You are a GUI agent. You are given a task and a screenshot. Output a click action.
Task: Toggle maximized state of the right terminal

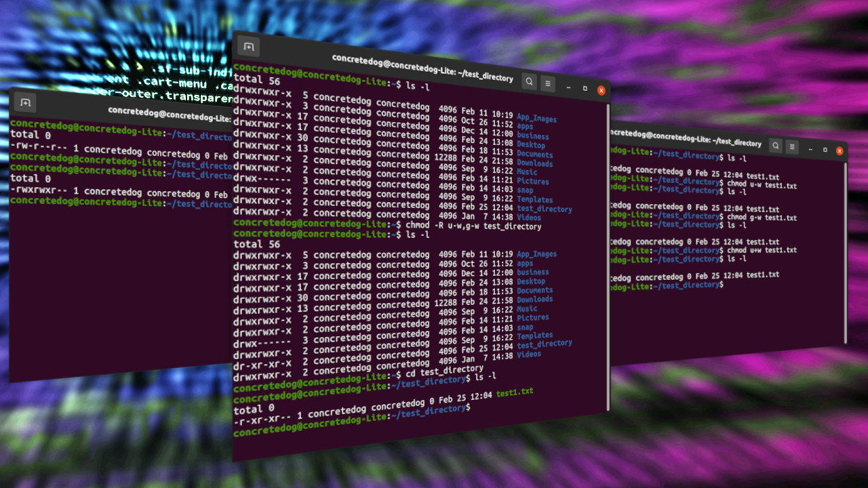[x=825, y=150]
